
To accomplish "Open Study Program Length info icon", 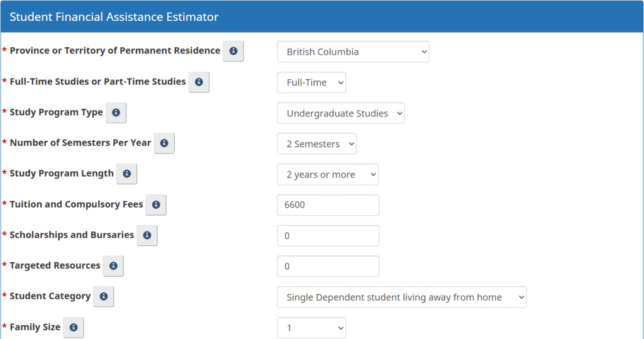I will click(126, 174).
